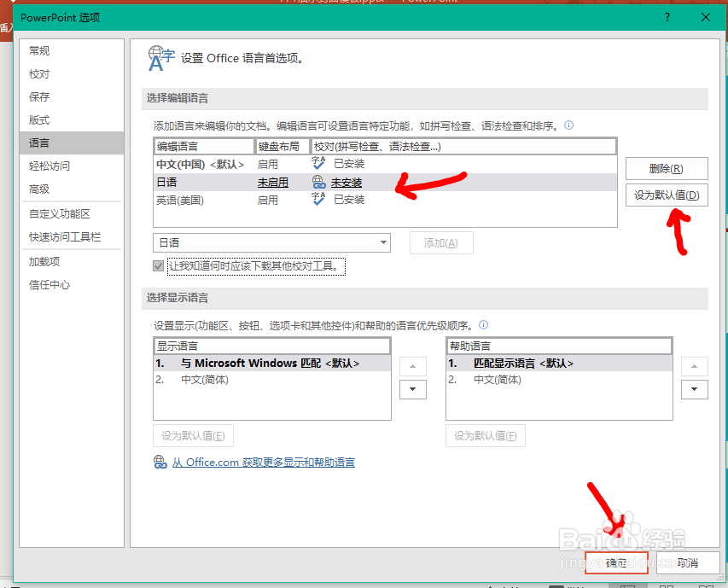The width and height of the screenshot is (728, 588).
Task: Open the editing language combo box showing 日语
Action: click(x=271, y=242)
